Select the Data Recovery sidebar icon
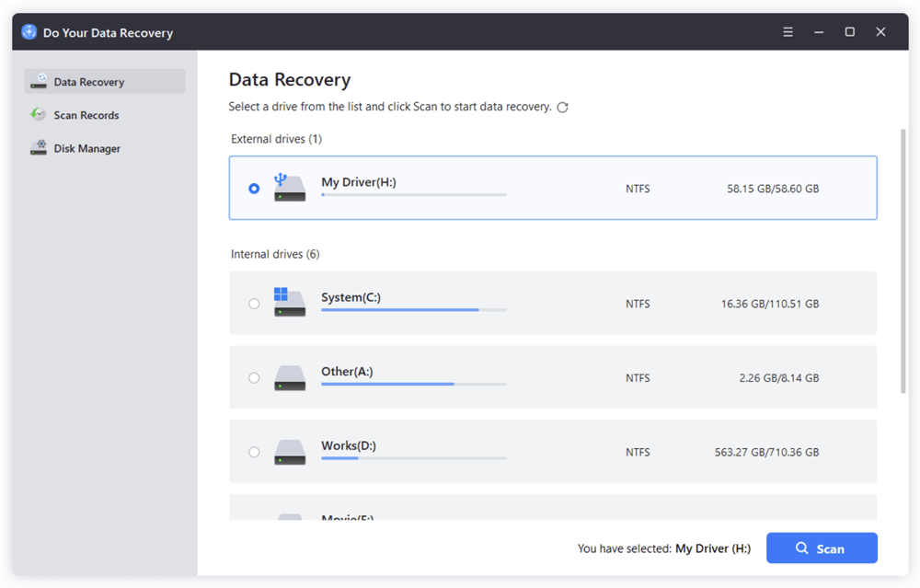The height and width of the screenshot is (588, 920). [39, 81]
